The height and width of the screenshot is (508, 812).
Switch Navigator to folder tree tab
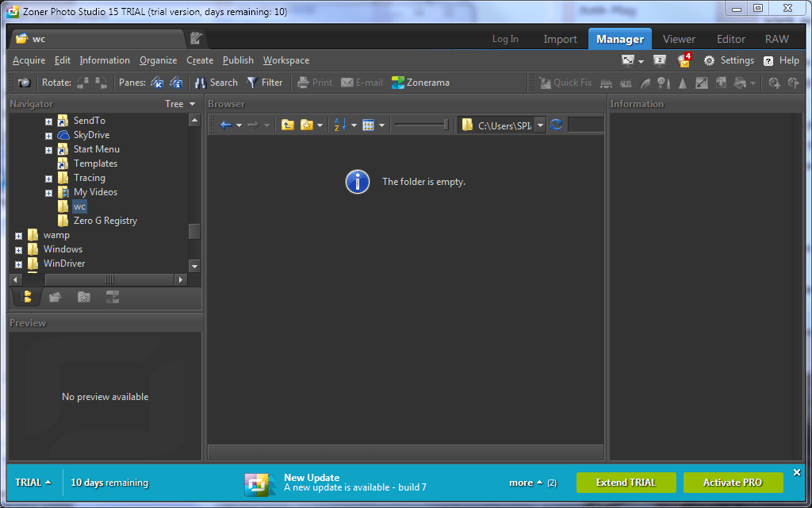(26, 297)
